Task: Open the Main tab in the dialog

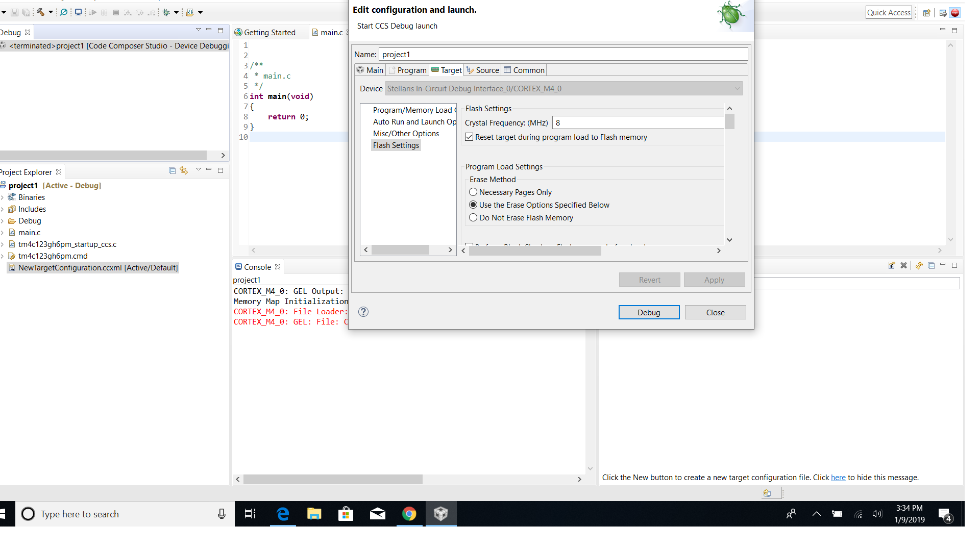Action: coord(370,70)
